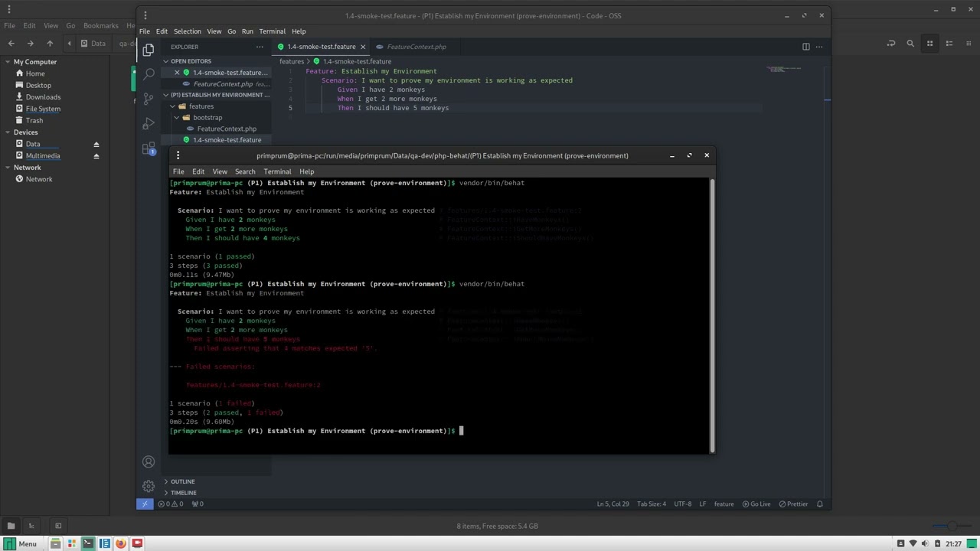The image size is (980, 551).
Task: Split the editor to the right
Action: [x=806, y=47]
